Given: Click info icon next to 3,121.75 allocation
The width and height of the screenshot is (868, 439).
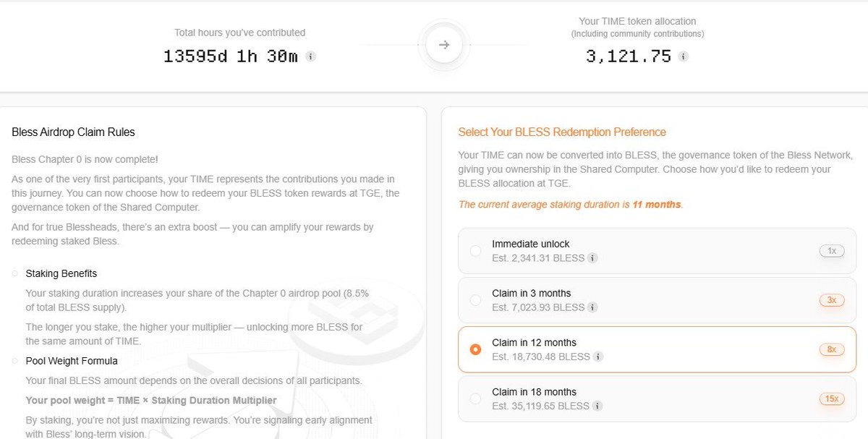Looking at the screenshot, I should 684,56.
